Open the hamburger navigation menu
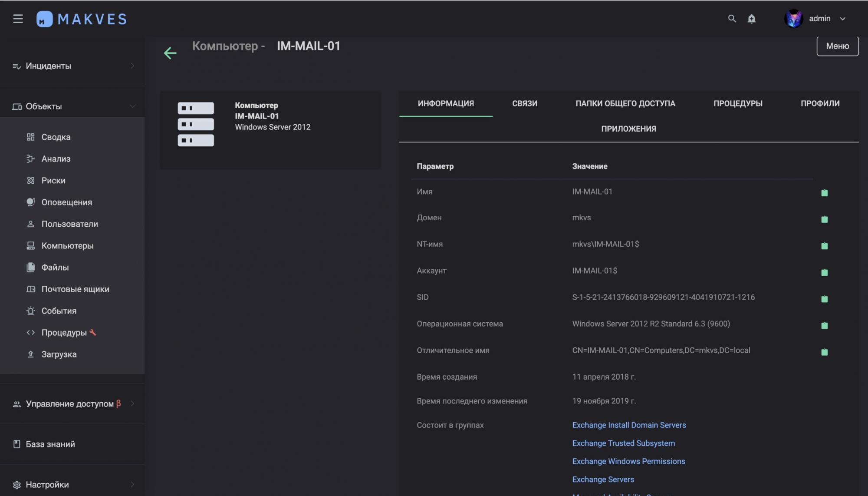This screenshot has width=868, height=496. [18, 19]
